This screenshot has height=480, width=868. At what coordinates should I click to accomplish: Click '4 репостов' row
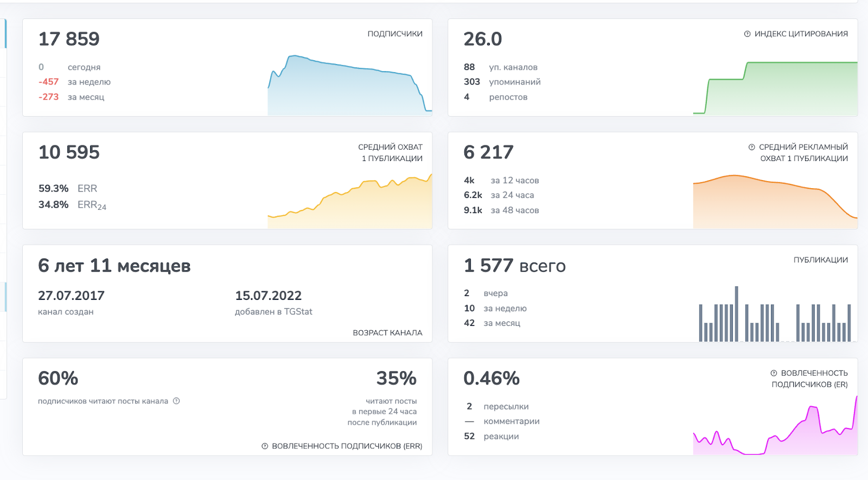click(495, 97)
